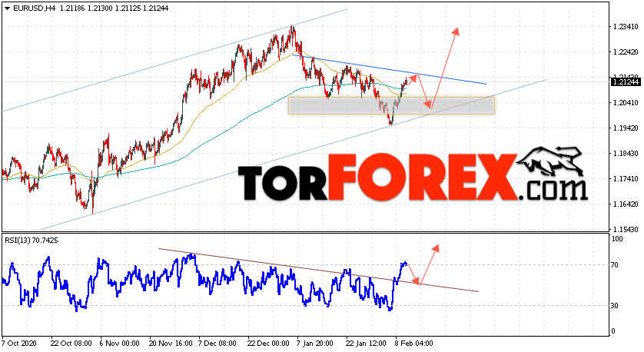The width and height of the screenshot is (644, 352).
Task: Select the current price tag 1.21244
Action: tap(625, 82)
